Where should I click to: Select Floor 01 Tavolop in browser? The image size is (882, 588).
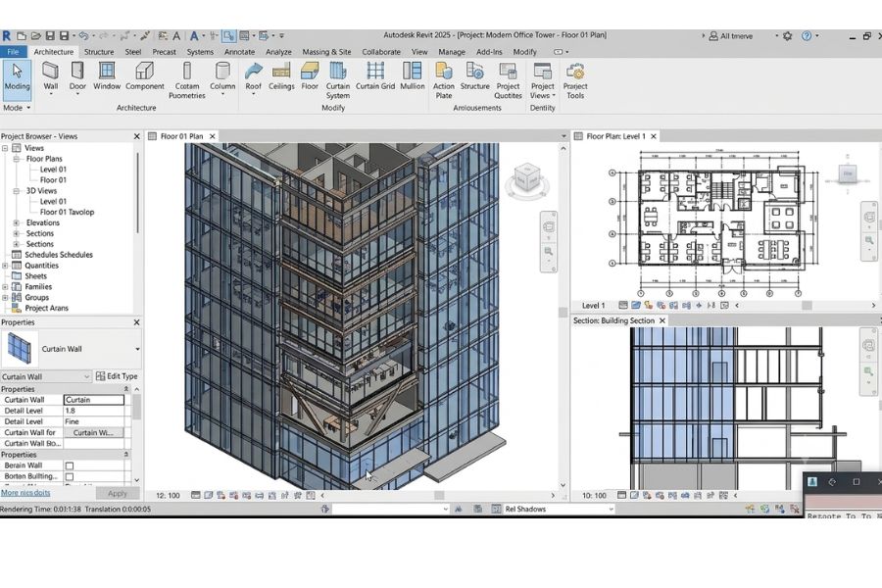click(x=67, y=212)
